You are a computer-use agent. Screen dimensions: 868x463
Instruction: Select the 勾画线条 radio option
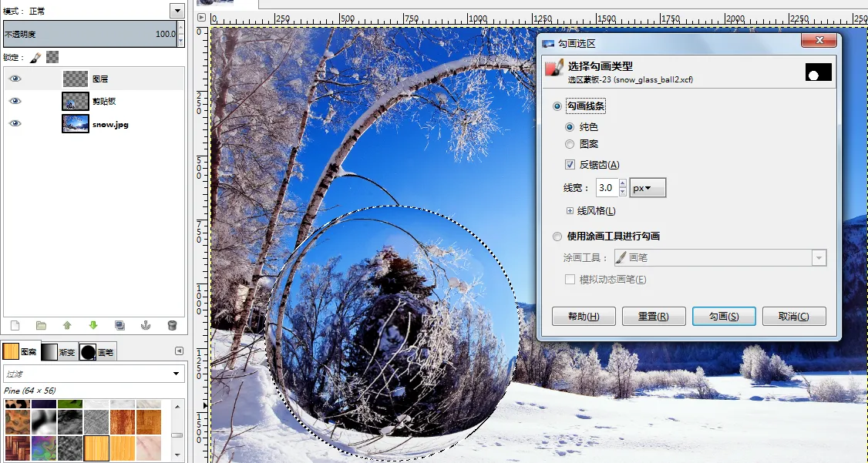(x=557, y=106)
